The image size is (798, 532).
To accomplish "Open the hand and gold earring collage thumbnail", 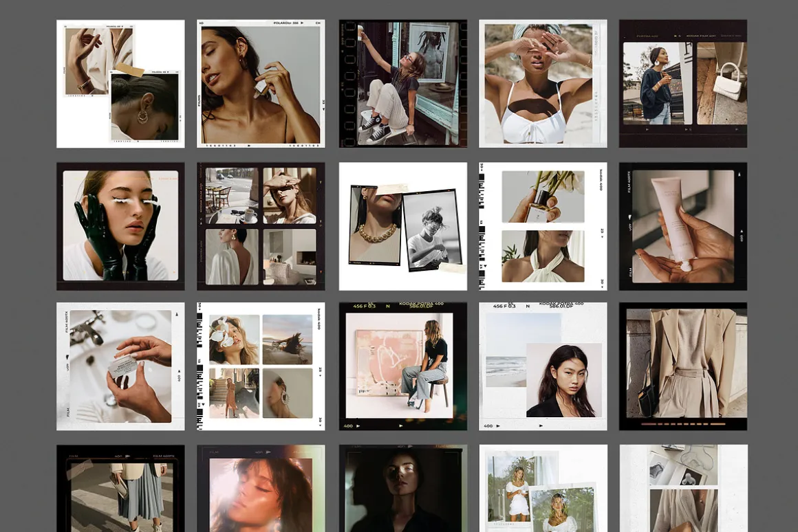I will coord(120,84).
